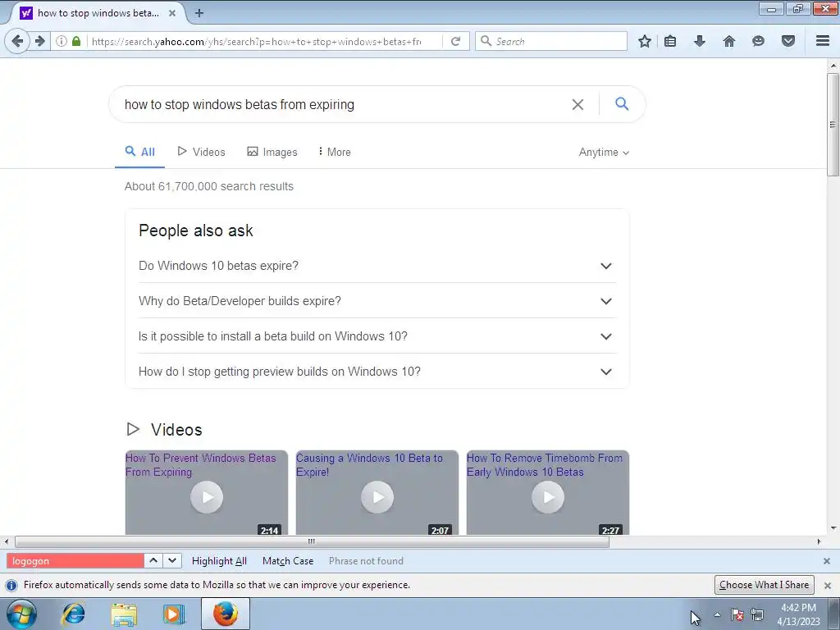Play the 2:14 video thumbnail
This screenshot has width=840, height=630.
click(206, 497)
